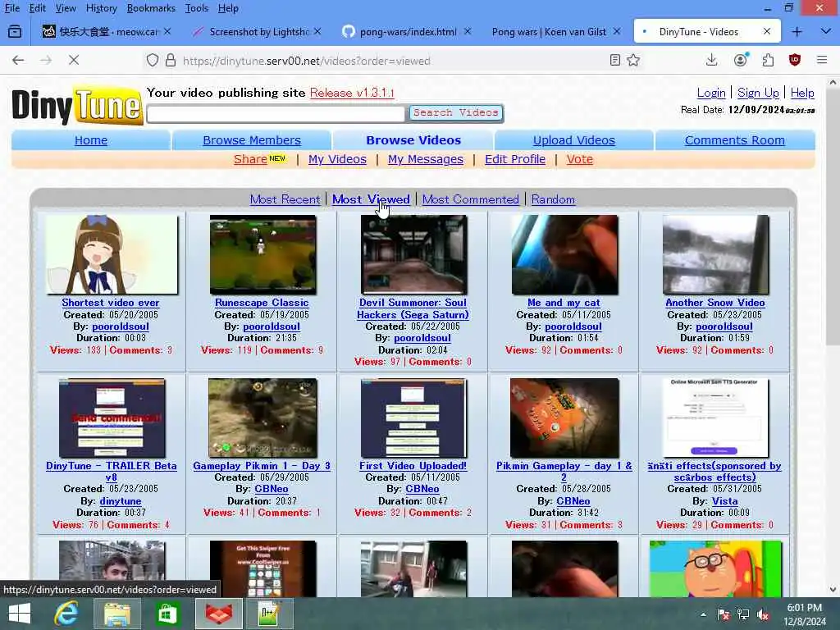Screen dimensions: 840x630
Task: Click the Search Videos button
Action: tap(456, 112)
